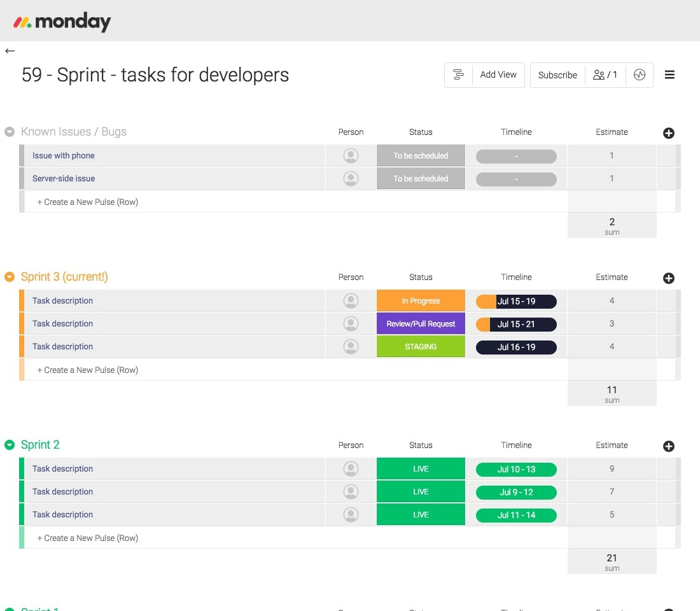Add a column to Sprint 3 group

668,278
